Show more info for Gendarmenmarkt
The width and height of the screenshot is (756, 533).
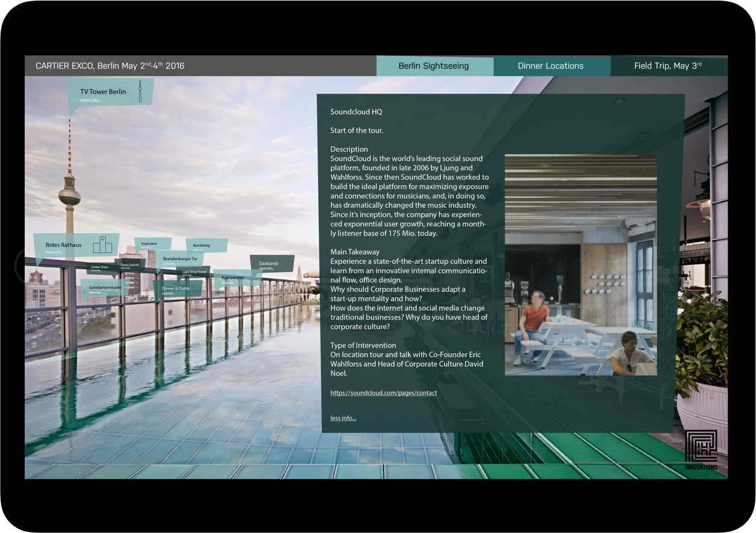click(x=95, y=292)
